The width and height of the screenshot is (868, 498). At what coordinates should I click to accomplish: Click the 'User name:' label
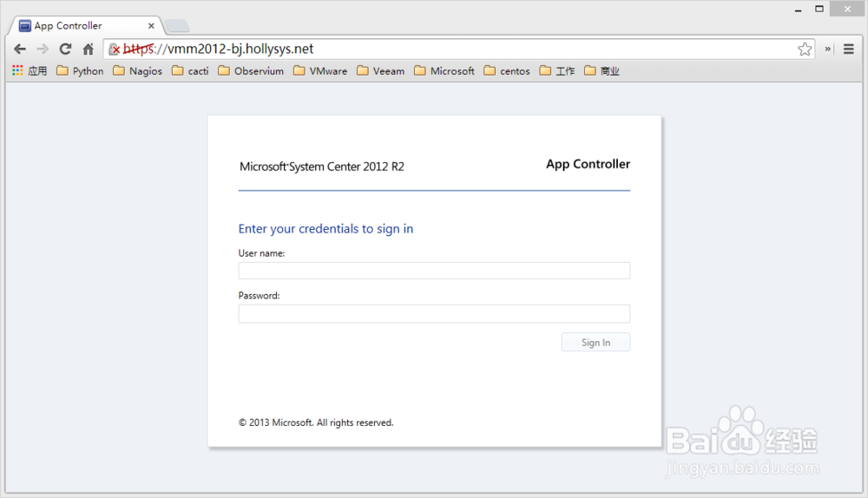[x=261, y=253]
